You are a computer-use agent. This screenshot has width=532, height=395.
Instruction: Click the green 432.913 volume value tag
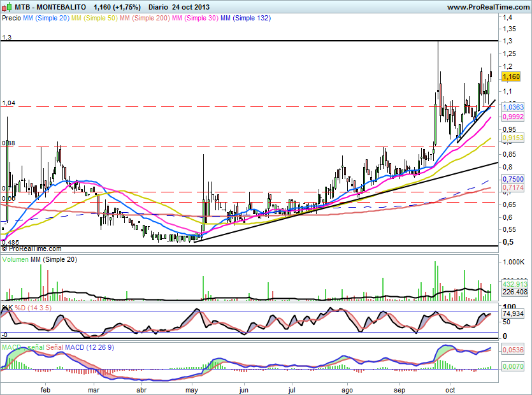pyautogui.click(x=515, y=284)
